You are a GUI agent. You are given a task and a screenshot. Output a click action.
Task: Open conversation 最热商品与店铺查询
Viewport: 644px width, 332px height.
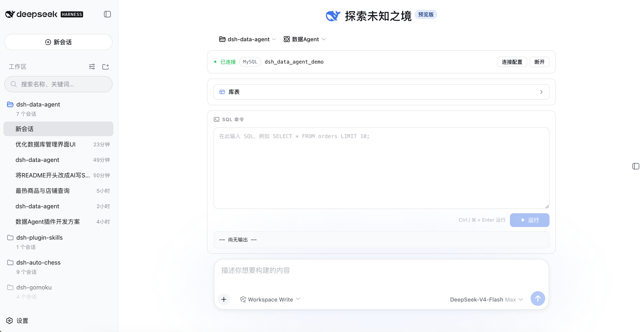(58, 191)
